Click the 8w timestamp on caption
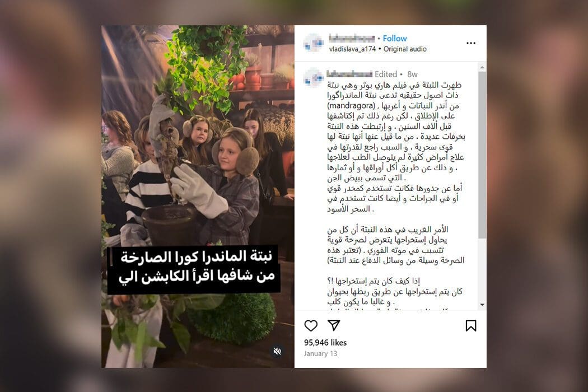This screenshot has width=588, height=392. click(412, 74)
